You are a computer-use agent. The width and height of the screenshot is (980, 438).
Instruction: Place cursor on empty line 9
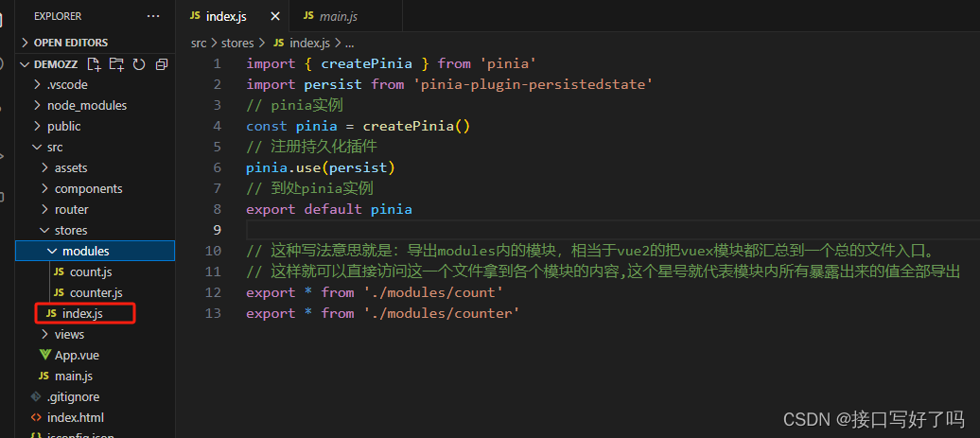pos(473,230)
